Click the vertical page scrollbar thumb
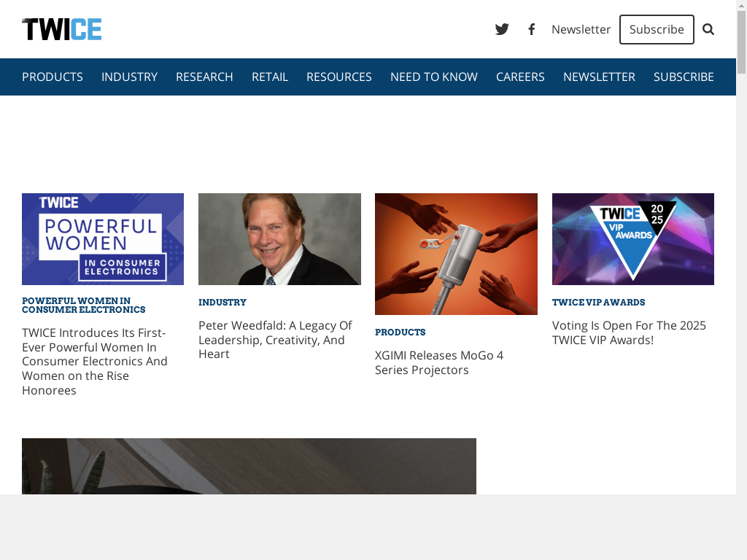 point(741,42)
